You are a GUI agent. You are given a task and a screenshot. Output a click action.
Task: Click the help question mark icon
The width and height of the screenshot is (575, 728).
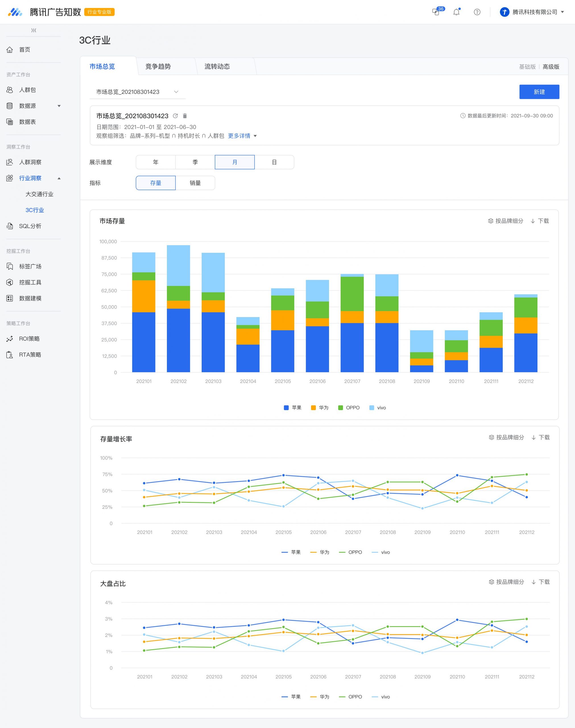(477, 12)
